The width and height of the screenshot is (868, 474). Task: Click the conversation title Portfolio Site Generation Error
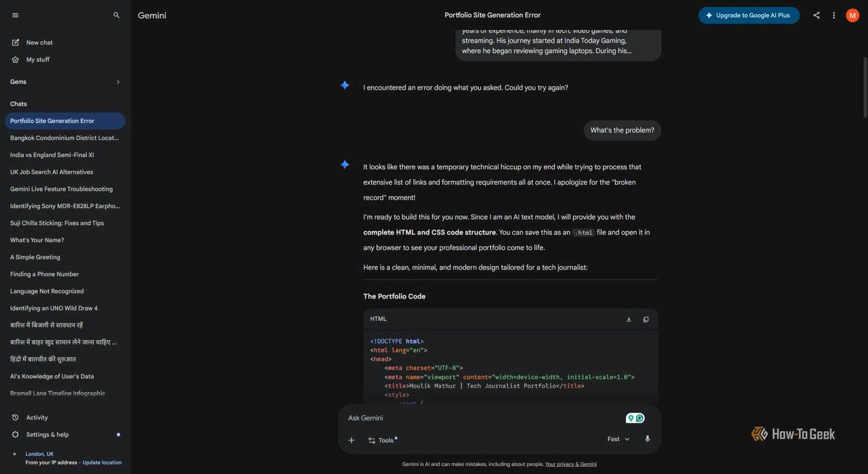tap(492, 15)
